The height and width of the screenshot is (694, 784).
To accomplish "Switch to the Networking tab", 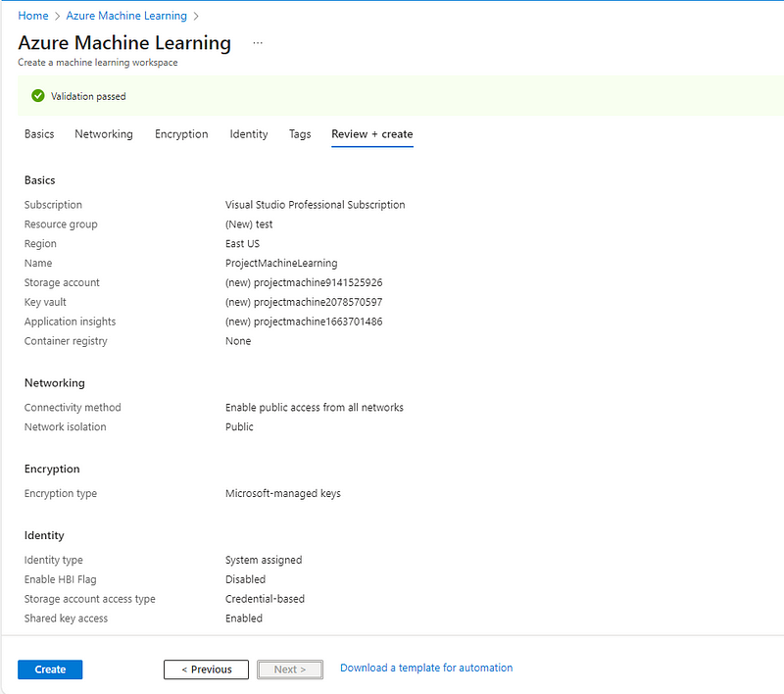I will click(x=104, y=134).
